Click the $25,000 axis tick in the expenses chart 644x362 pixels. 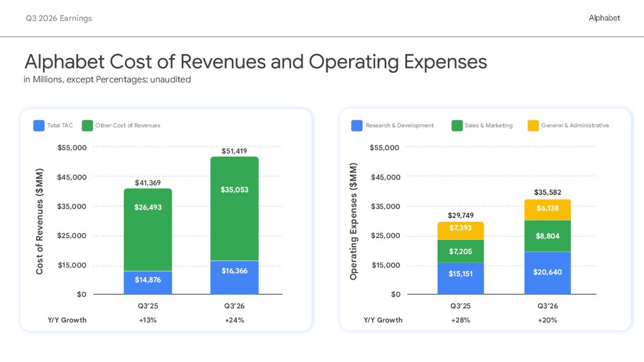385,236
